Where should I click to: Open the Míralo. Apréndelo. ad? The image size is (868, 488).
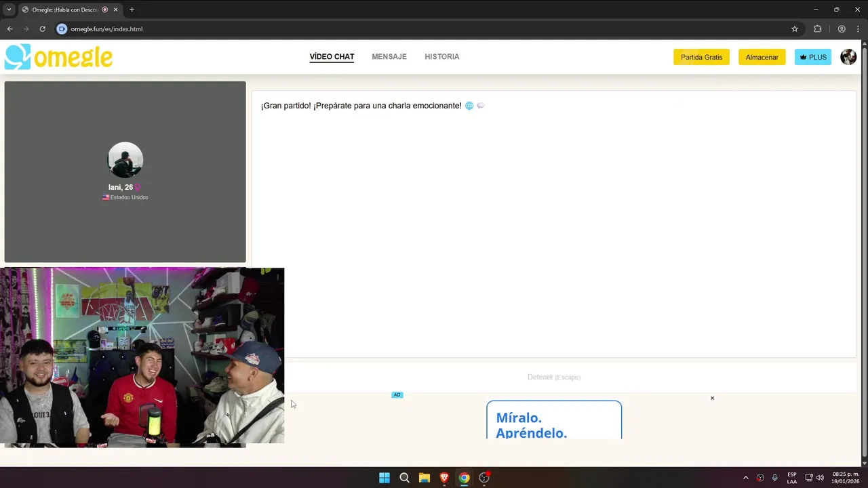click(554, 420)
